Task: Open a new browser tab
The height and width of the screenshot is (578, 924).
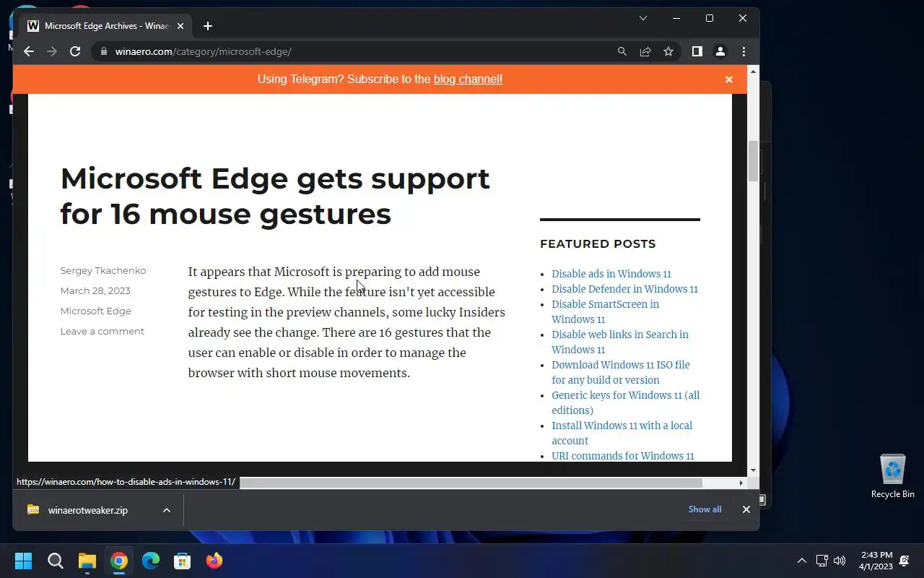Action: click(x=208, y=26)
